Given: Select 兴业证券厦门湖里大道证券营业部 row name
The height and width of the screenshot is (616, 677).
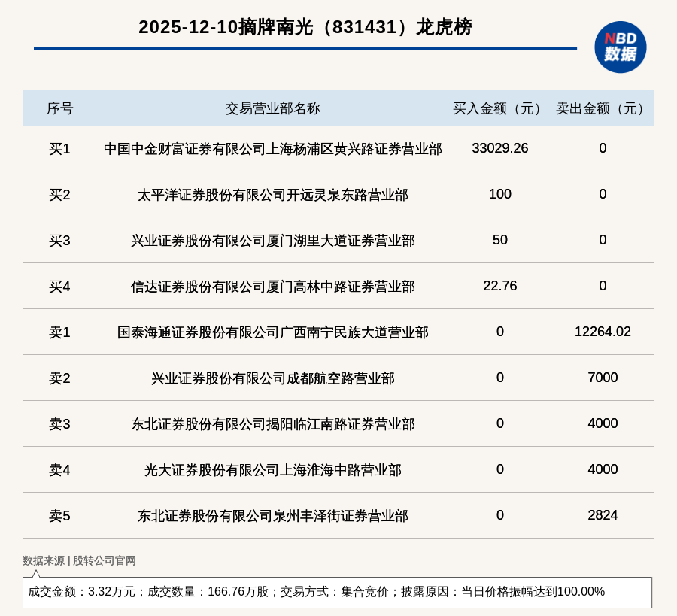Looking at the screenshot, I should (x=272, y=241).
